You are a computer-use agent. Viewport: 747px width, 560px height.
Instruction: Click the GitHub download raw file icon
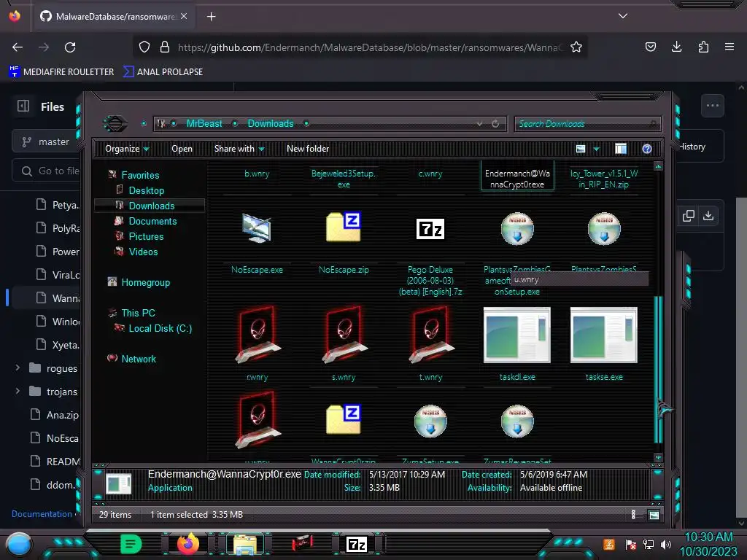[x=708, y=216]
